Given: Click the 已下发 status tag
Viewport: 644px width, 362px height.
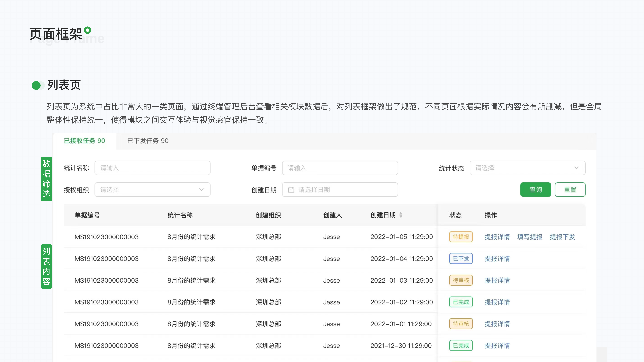Looking at the screenshot, I should click(461, 259).
